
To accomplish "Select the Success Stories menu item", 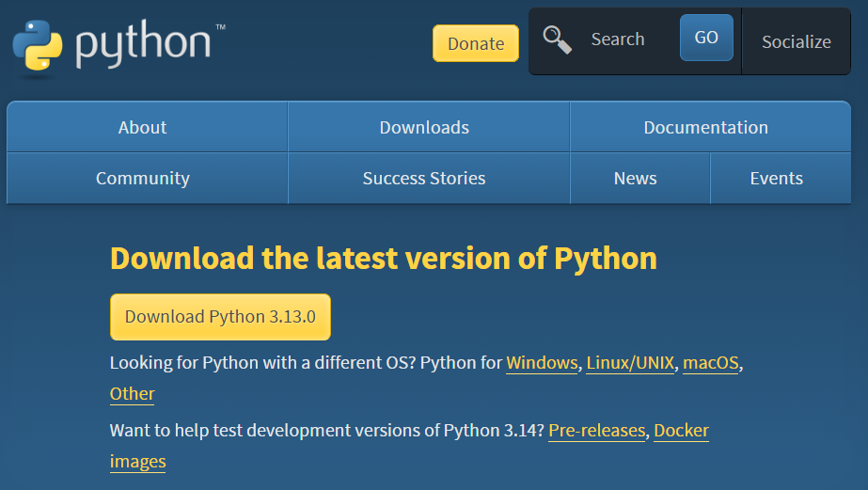I will coord(424,178).
